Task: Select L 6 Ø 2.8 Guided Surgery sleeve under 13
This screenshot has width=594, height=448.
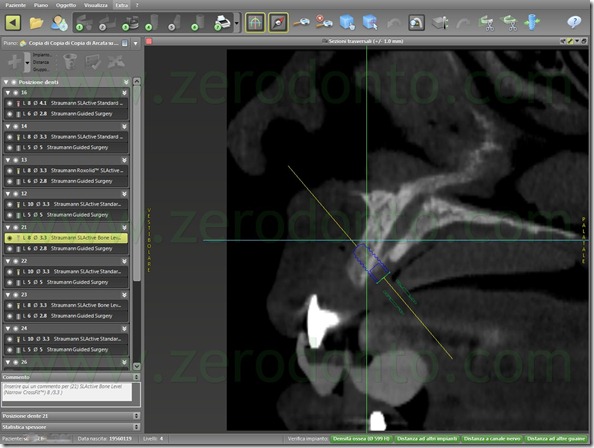Action: click(66, 181)
